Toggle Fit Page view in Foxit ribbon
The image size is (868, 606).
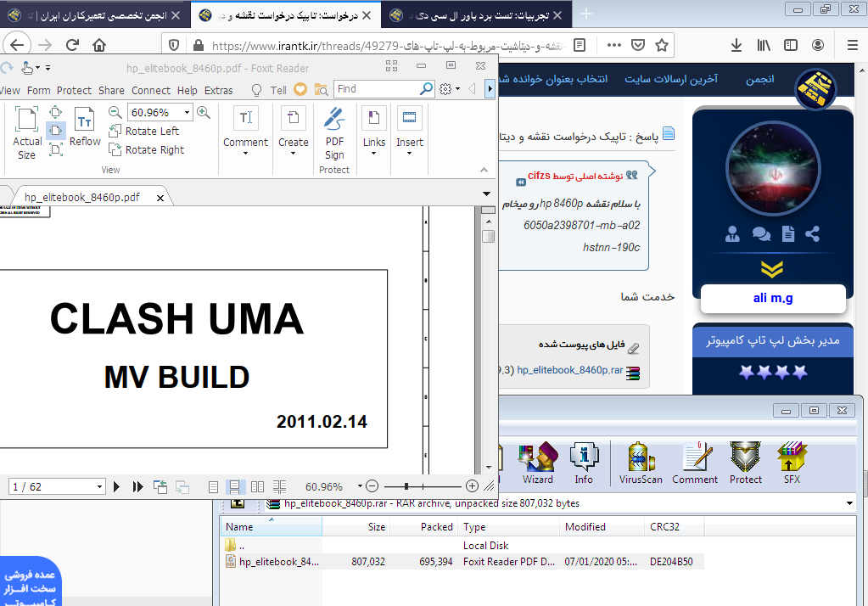(x=56, y=131)
